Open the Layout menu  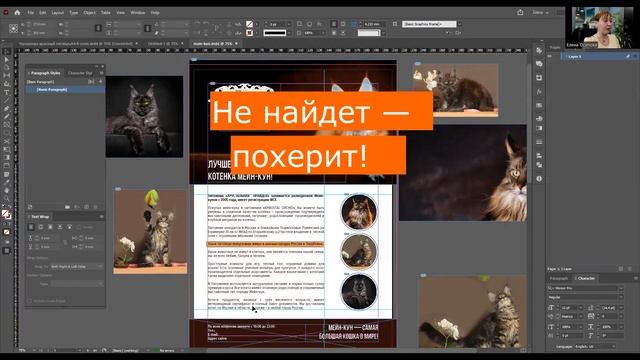(58, 13)
